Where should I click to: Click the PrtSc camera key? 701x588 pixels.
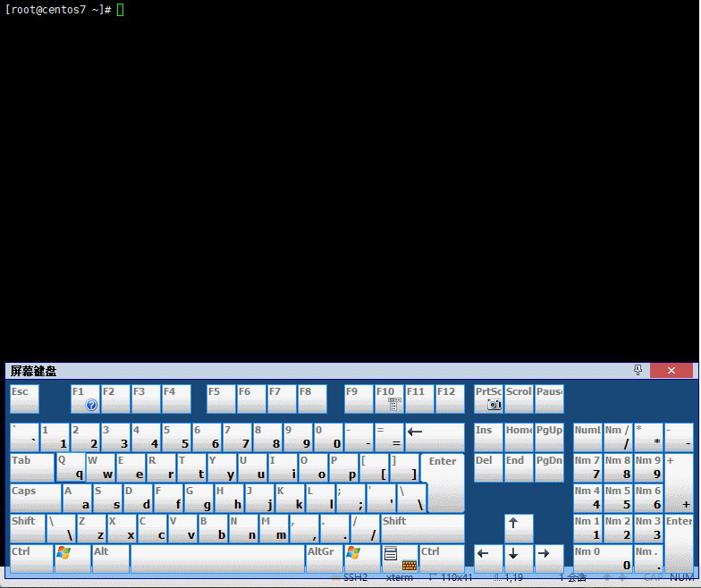[488, 399]
